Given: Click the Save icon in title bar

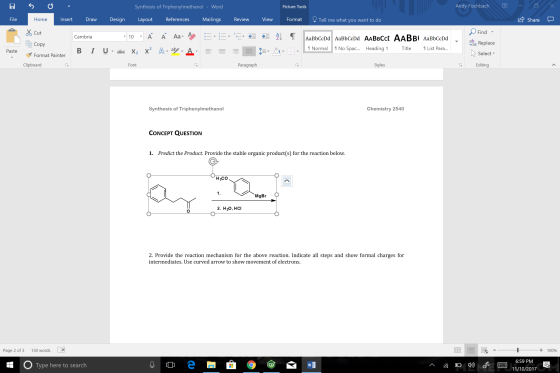Looking at the screenshot, I should click(12, 6).
